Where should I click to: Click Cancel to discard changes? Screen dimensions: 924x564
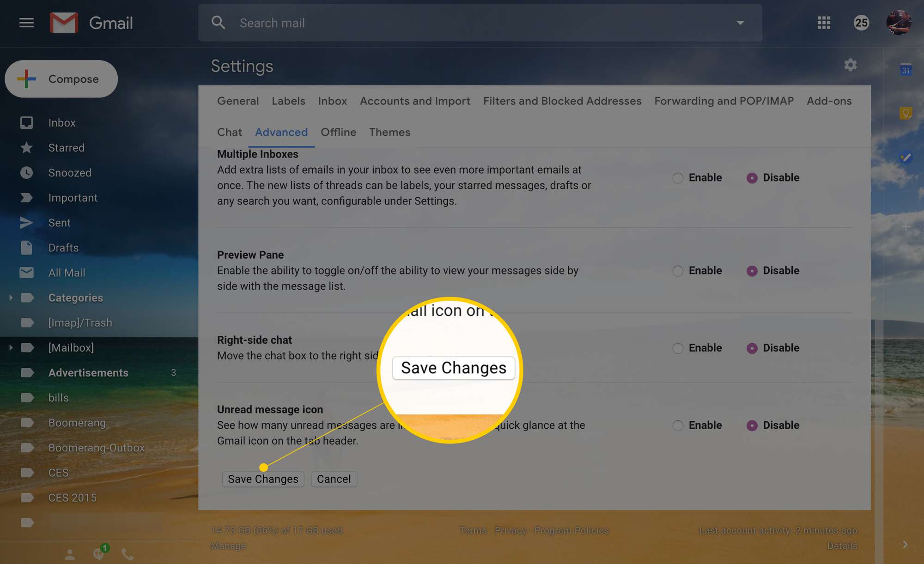click(x=333, y=479)
